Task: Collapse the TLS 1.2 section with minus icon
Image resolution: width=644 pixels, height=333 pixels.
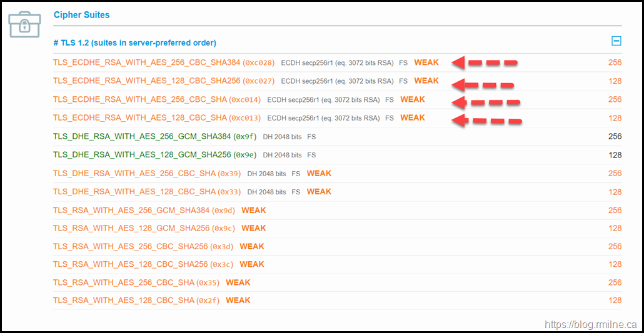Action: pos(616,41)
